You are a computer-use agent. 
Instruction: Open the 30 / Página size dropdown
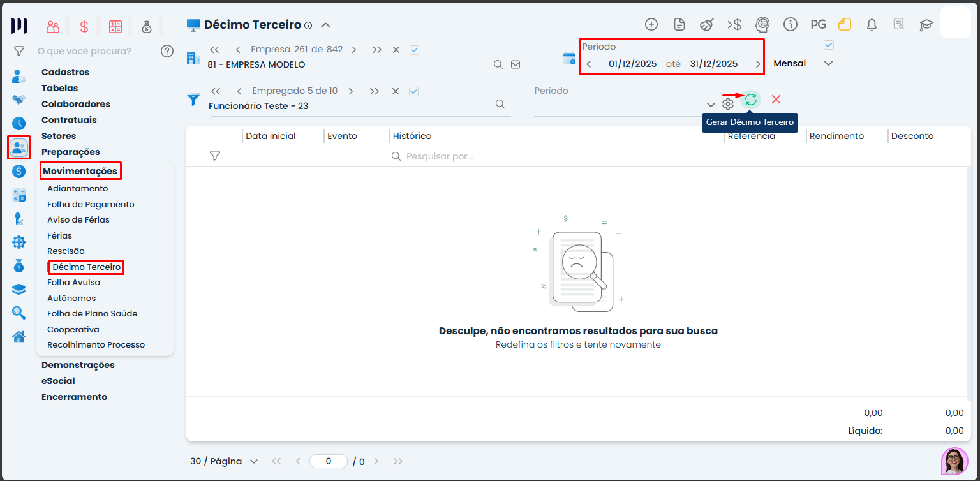click(x=224, y=461)
